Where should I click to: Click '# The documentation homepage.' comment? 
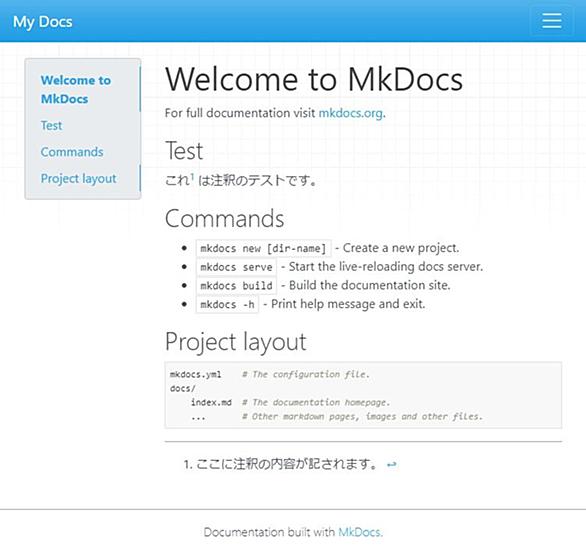[x=316, y=403]
